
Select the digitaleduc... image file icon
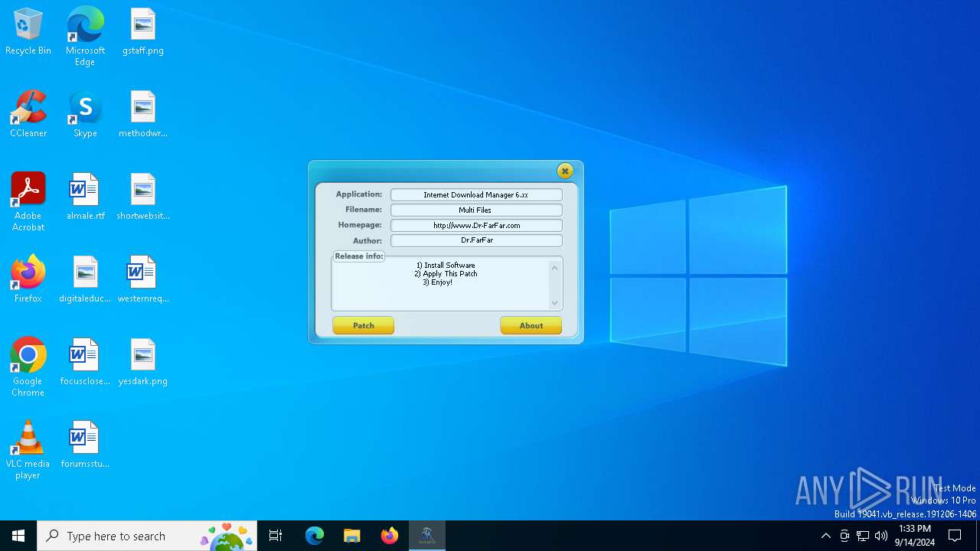pos(85,280)
